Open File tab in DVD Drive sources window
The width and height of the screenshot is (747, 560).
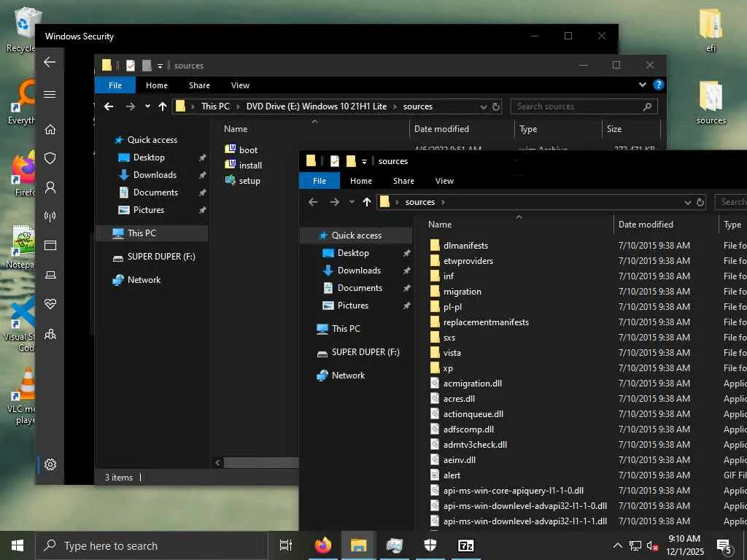point(115,85)
